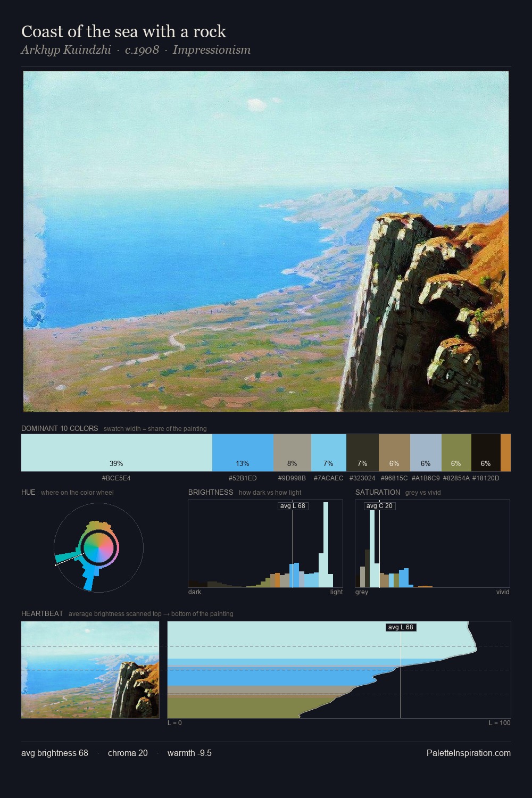This screenshot has height=798, width=532.
Task: Click the "39%" share label
Action: pos(117,463)
